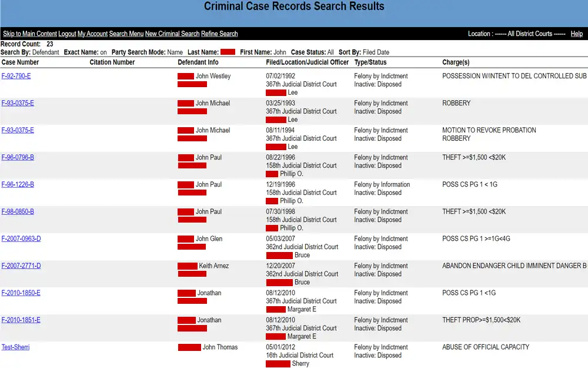The image size is (588, 368).
Task: Select filed date 12/19/1996
Action: (280, 184)
